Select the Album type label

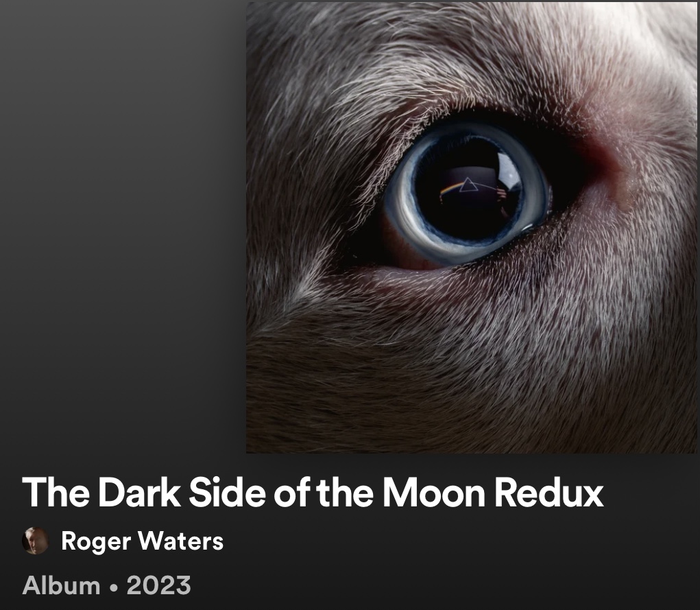click(x=61, y=585)
